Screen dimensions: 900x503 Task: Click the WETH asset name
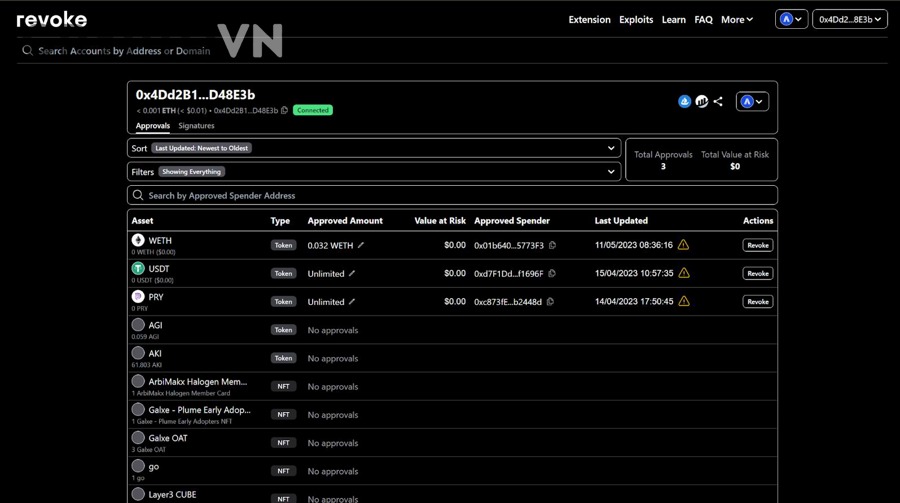click(160, 241)
